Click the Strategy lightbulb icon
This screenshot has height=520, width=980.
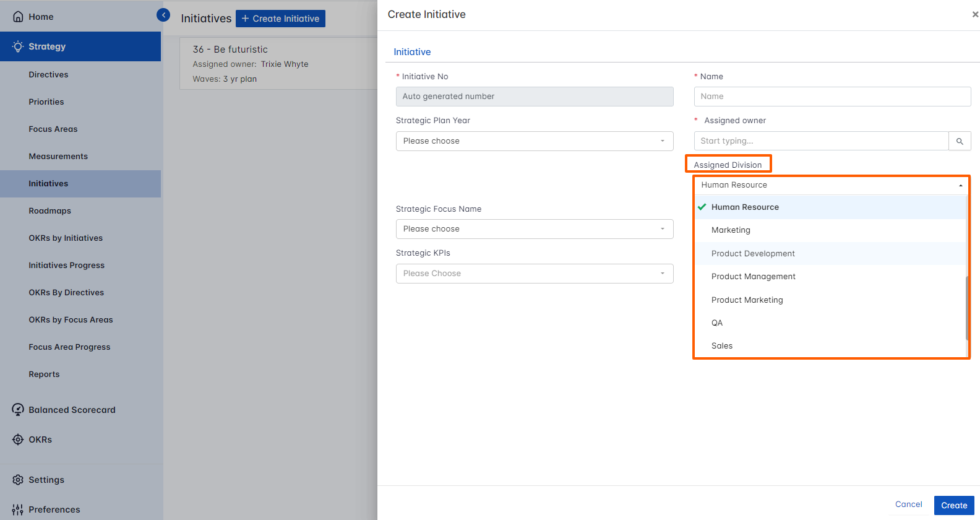[x=18, y=46]
